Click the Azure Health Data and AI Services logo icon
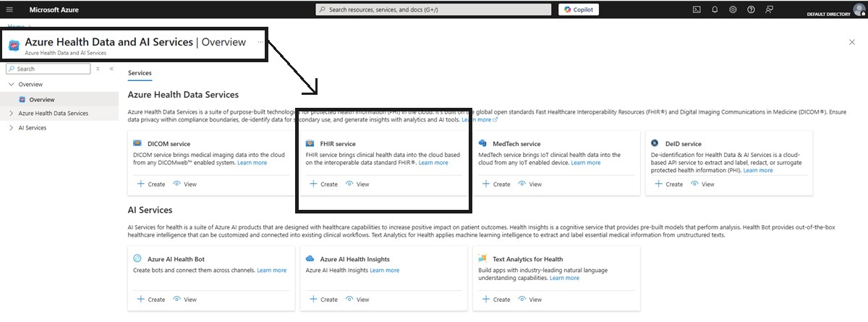This screenshot has height=322, width=868. 14,46
